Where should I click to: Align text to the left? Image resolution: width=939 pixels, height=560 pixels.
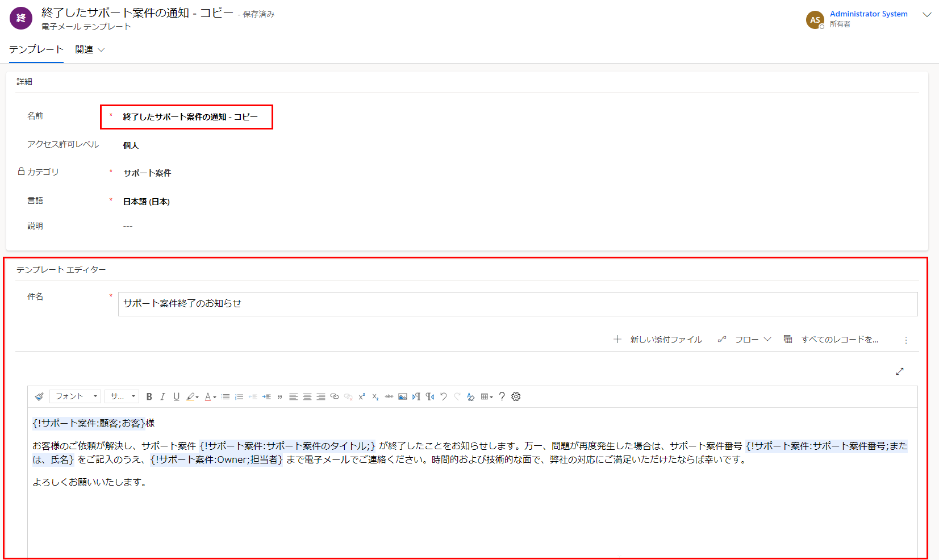point(294,396)
